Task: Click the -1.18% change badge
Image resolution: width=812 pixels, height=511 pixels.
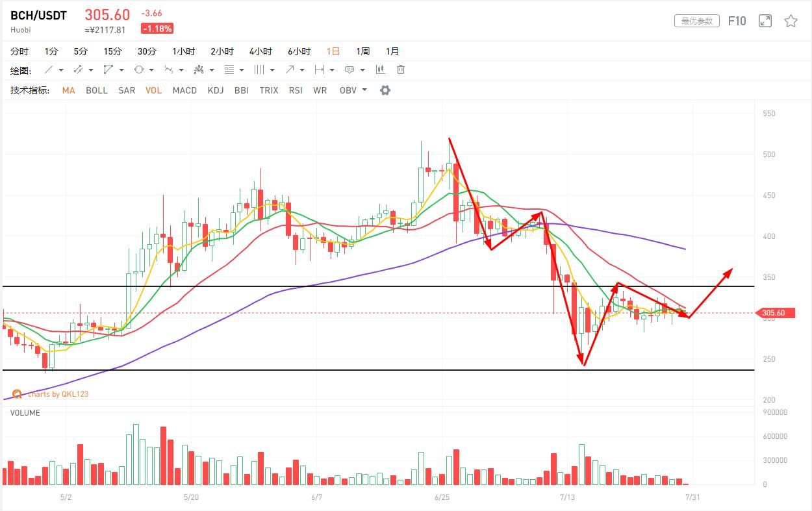Action: tap(157, 29)
